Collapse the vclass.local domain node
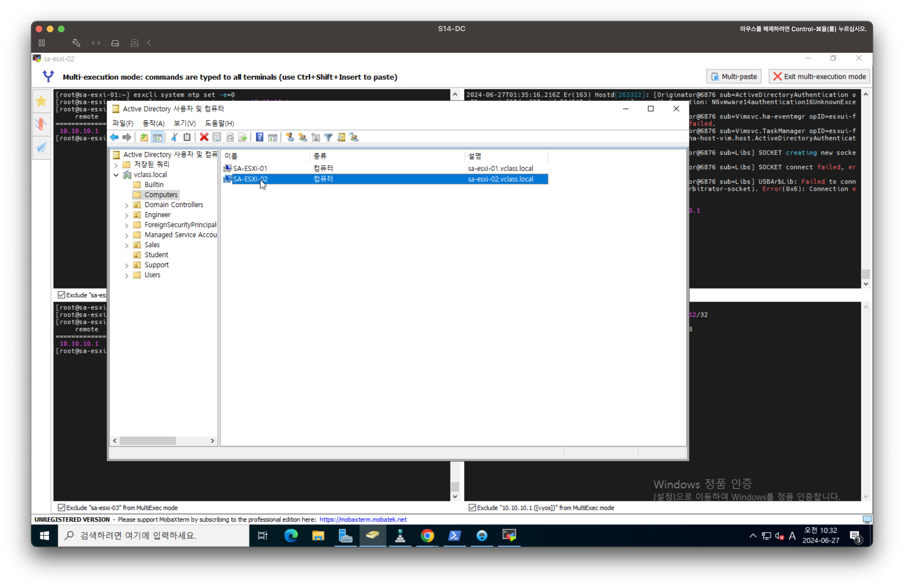The height and width of the screenshot is (588, 904). point(116,175)
